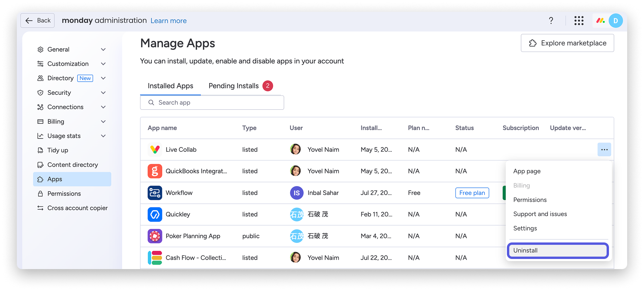Expand the Customization section chevron
The height and width of the screenshot is (291, 644).
pos(103,64)
